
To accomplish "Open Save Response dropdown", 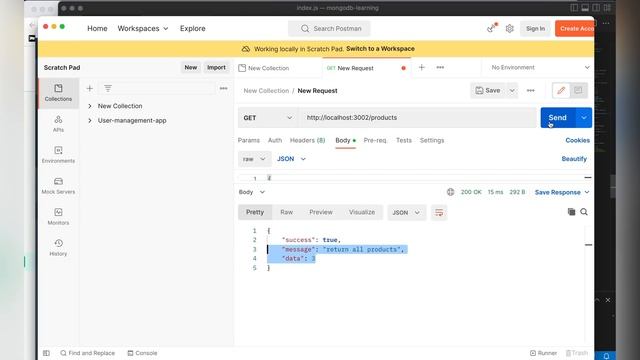I will point(562,192).
